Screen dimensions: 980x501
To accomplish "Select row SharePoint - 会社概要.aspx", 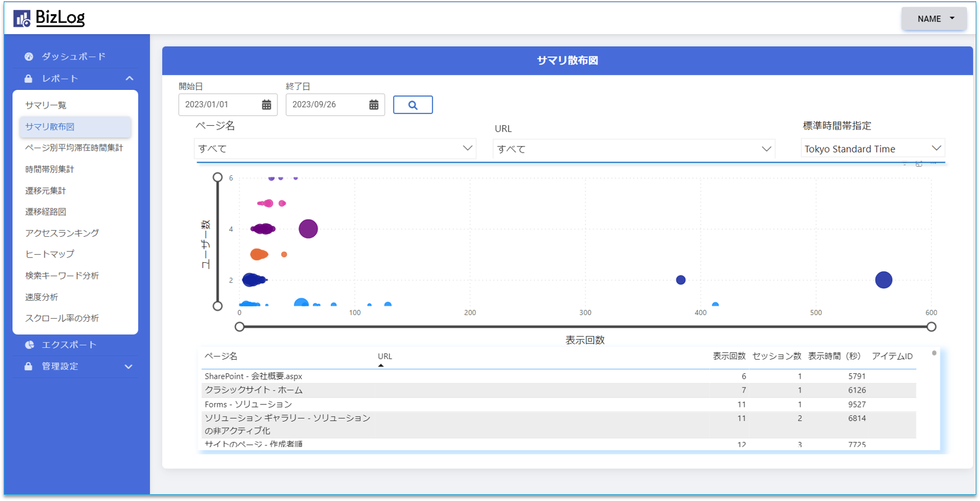I will (558, 376).
